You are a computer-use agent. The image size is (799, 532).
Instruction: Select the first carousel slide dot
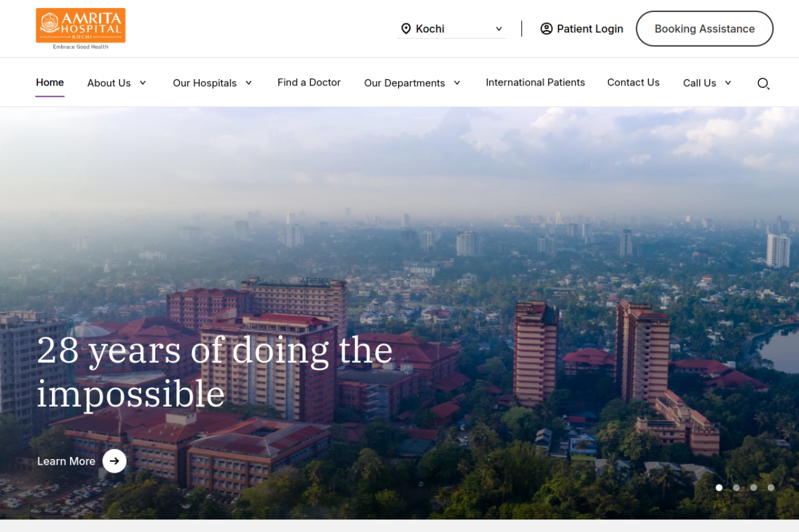719,488
